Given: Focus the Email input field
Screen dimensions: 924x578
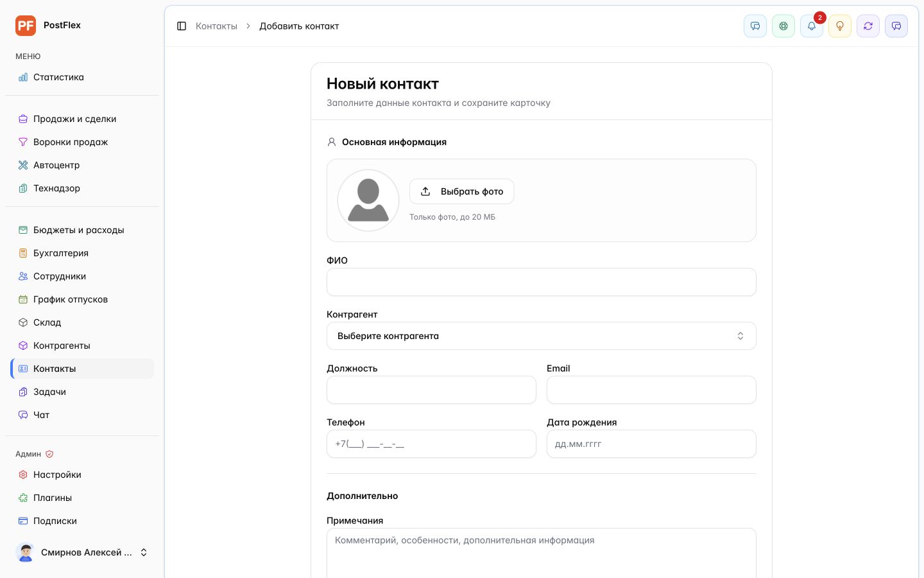Looking at the screenshot, I should (x=651, y=390).
